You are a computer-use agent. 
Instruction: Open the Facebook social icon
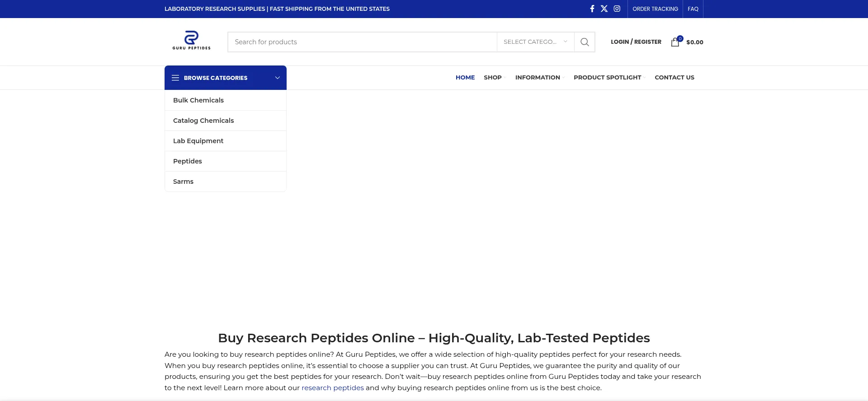[592, 9]
